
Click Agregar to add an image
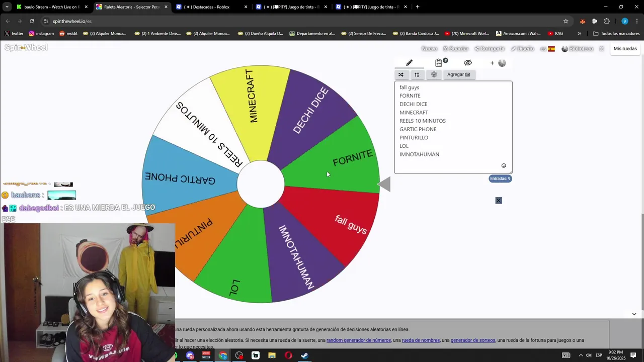(x=458, y=74)
